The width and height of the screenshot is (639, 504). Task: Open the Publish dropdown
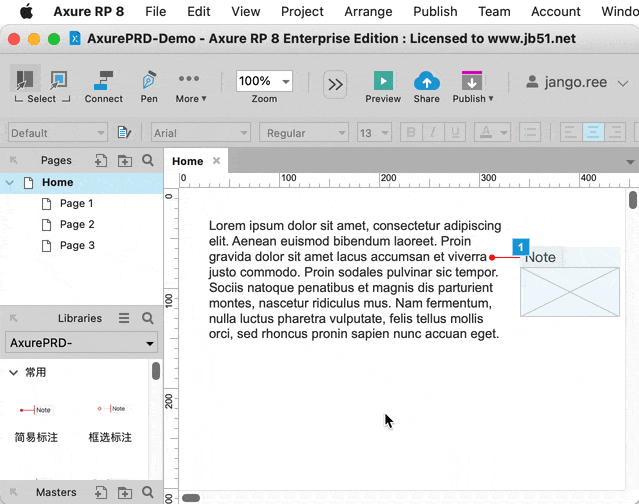(x=473, y=86)
